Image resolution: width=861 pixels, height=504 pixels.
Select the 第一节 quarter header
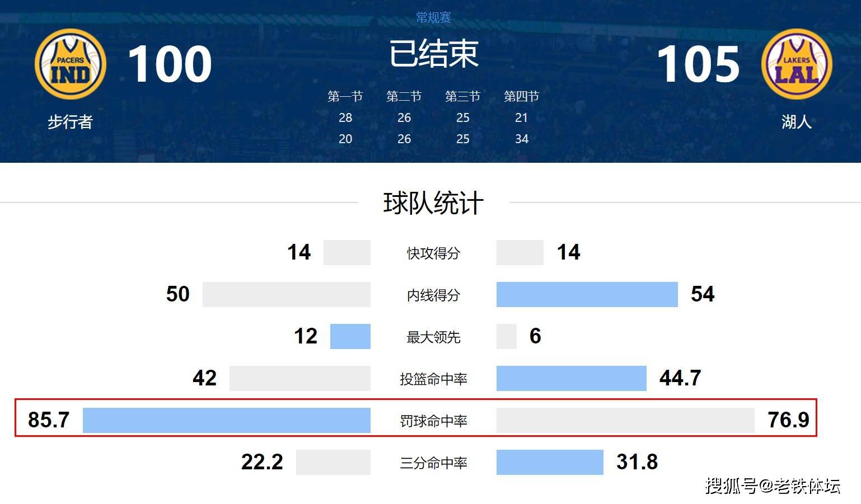[345, 96]
